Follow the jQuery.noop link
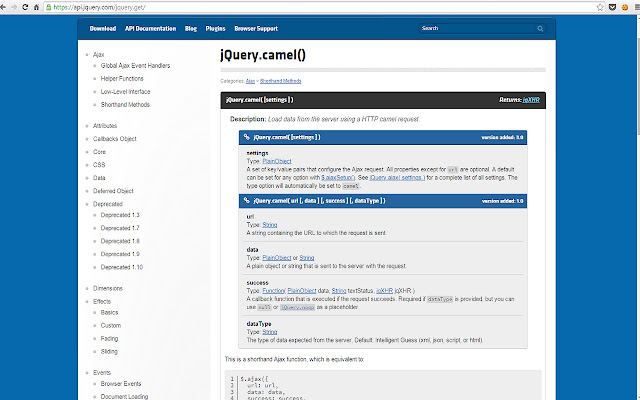Image resolution: width=640 pixels, height=400 pixels. click(297, 307)
